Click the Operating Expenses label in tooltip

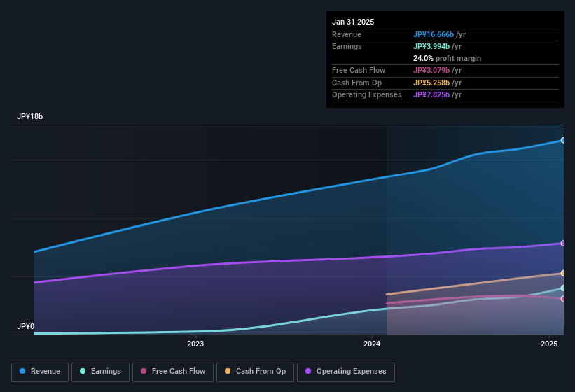click(x=367, y=95)
